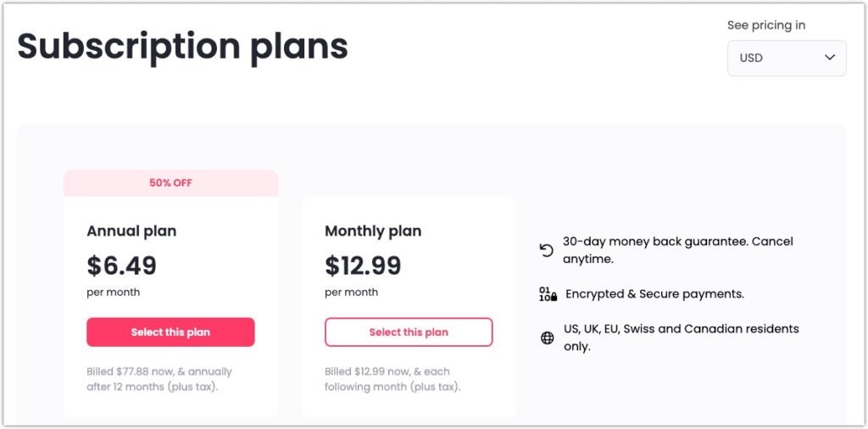Click the Monthly plan heading

373,231
